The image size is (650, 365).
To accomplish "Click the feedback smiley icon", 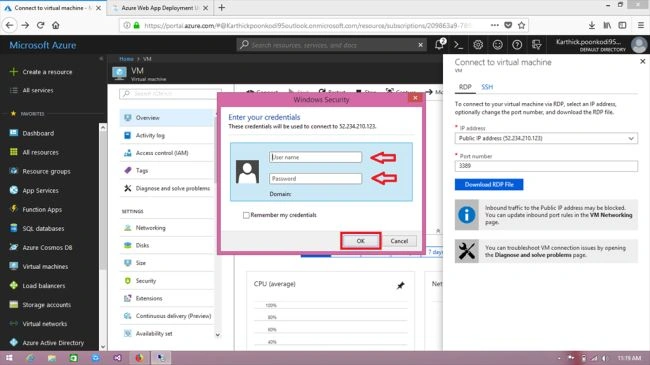I will coord(497,45).
